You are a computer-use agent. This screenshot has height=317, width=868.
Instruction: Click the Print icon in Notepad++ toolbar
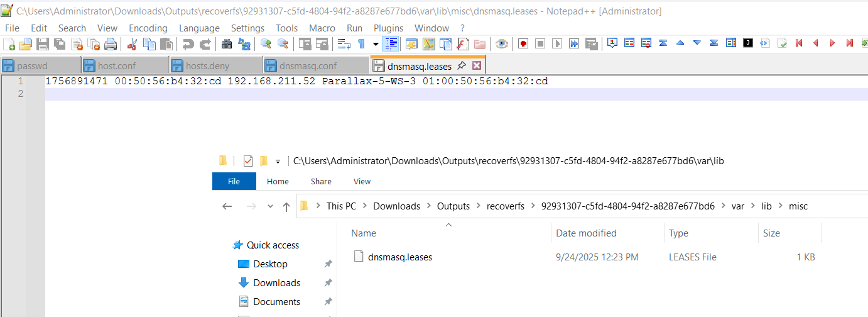[x=111, y=43]
